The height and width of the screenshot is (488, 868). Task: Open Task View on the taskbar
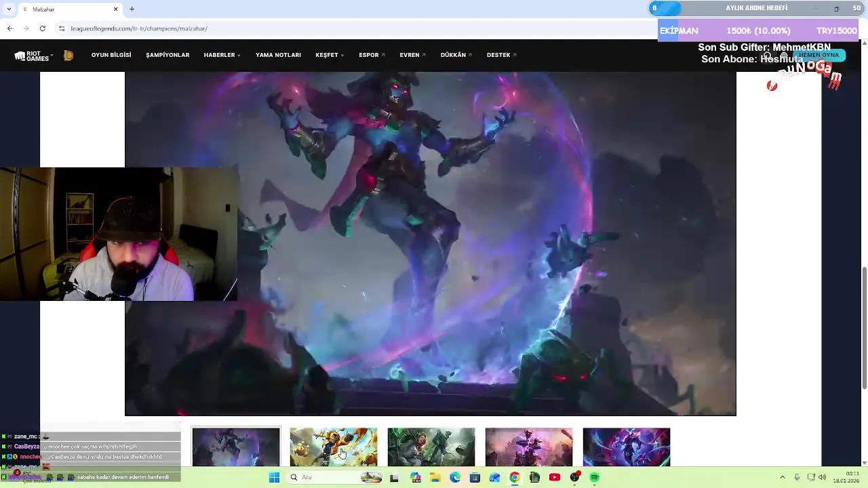click(x=394, y=477)
